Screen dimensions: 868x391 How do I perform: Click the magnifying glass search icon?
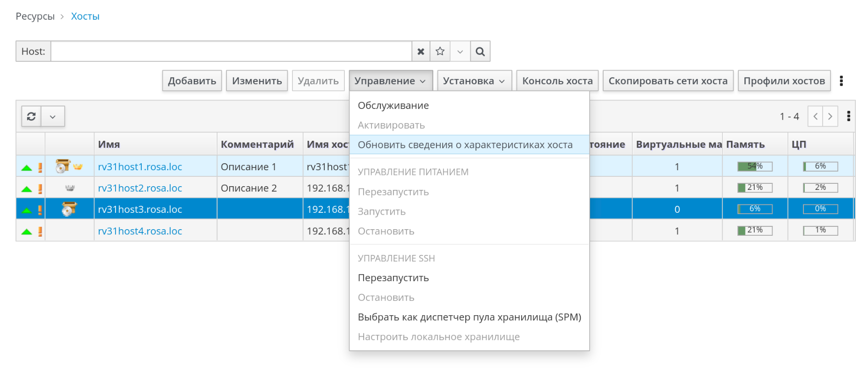click(x=480, y=51)
